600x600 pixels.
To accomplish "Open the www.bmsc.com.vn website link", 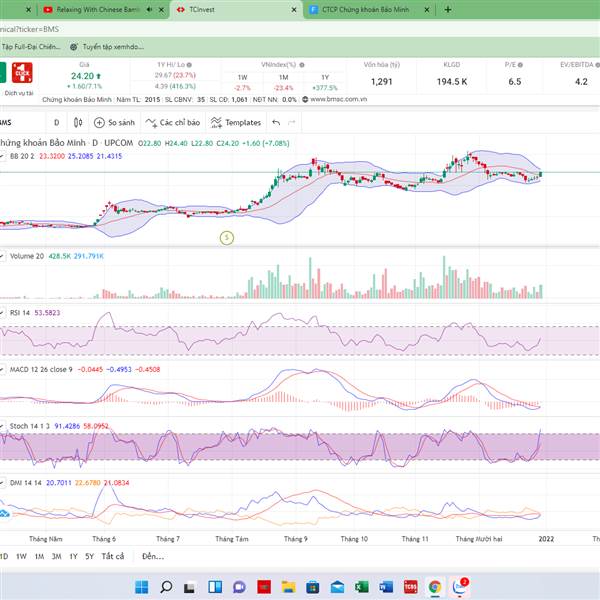I will coord(338,99).
